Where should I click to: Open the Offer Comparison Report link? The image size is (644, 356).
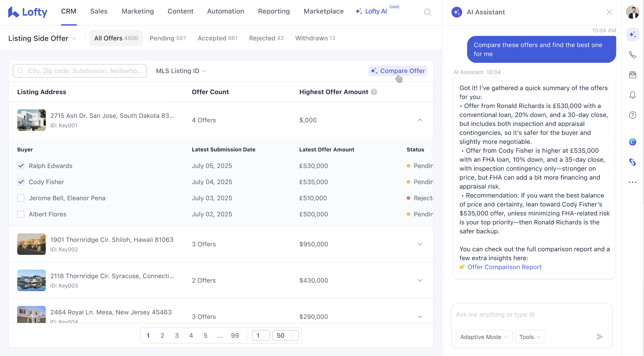point(504,267)
